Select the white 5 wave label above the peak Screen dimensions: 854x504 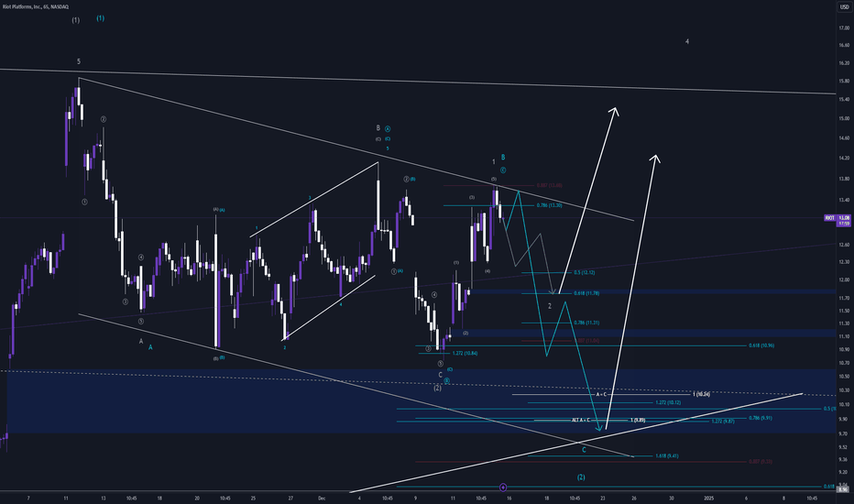79,61
